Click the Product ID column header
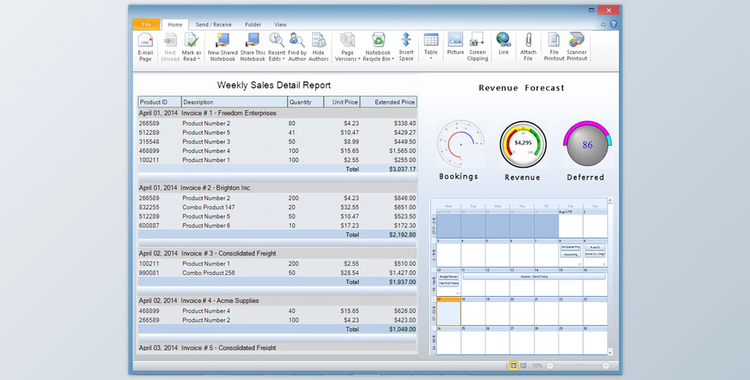Screen dimensions: 750x380 160,102
